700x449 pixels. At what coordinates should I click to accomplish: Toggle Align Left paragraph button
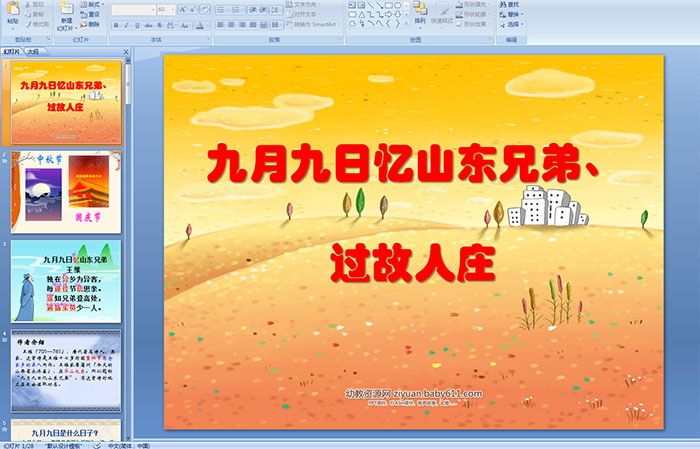coord(221,25)
